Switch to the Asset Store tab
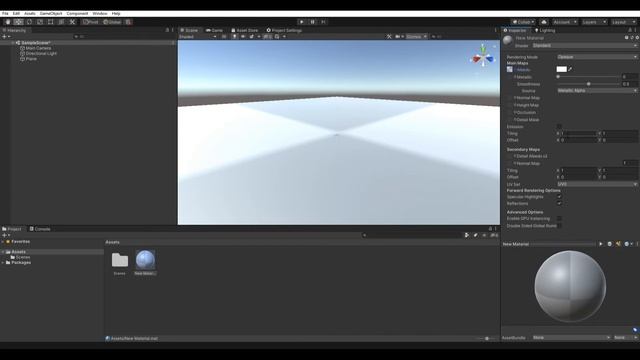 pos(244,31)
